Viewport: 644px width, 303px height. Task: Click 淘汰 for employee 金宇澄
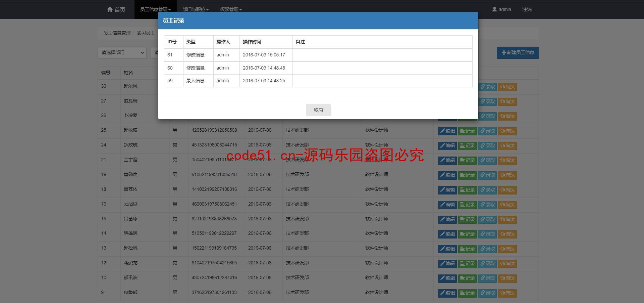(x=507, y=161)
